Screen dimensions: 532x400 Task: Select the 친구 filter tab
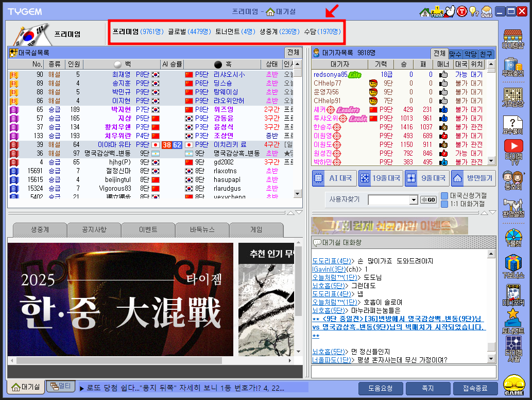point(486,54)
